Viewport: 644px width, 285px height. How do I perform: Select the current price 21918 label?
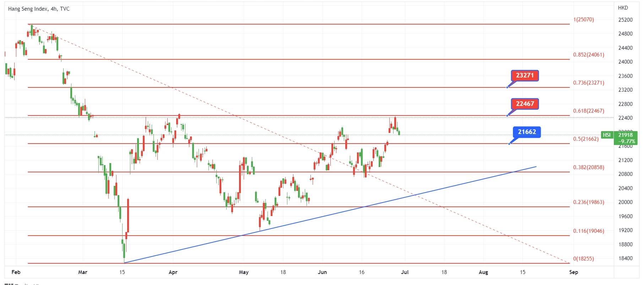(625, 135)
